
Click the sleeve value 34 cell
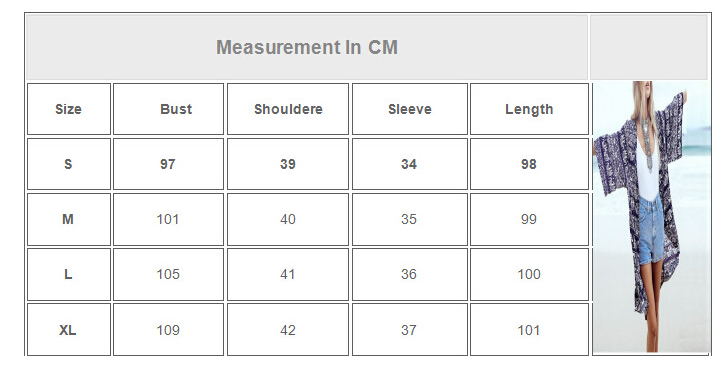(410, 164)
